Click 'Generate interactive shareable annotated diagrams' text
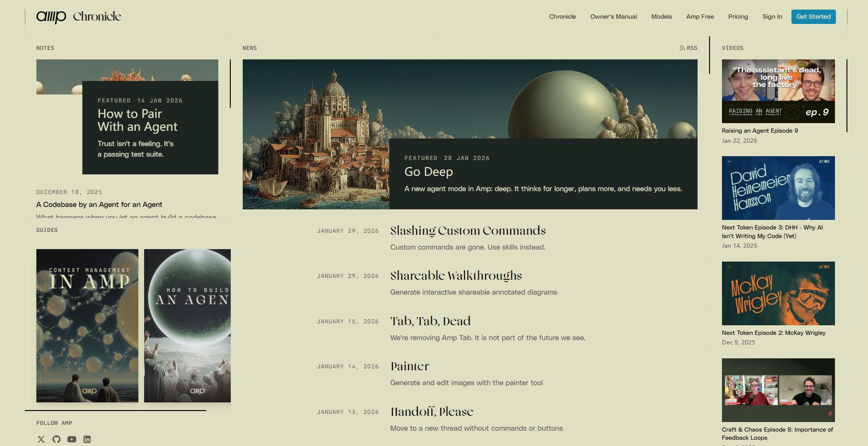 tap(473, 292)
